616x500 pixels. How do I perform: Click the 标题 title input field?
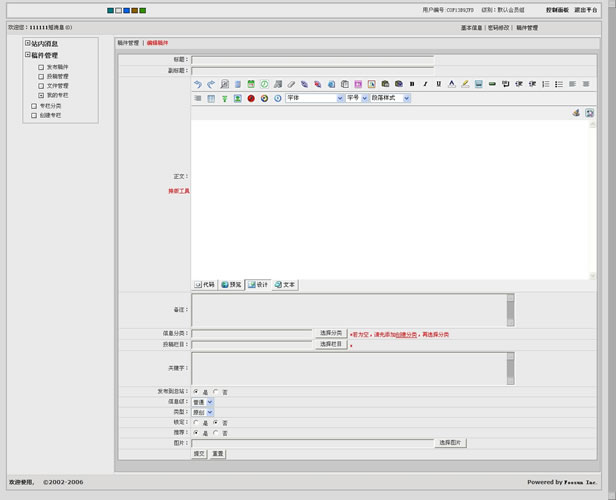(313, 60)
